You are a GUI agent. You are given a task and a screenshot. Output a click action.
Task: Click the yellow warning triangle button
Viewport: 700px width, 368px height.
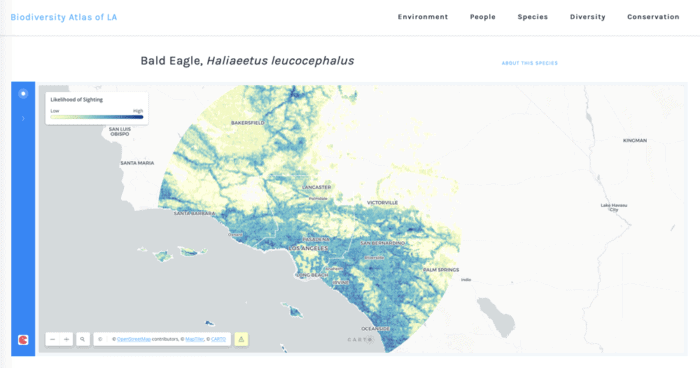point(241,339)
